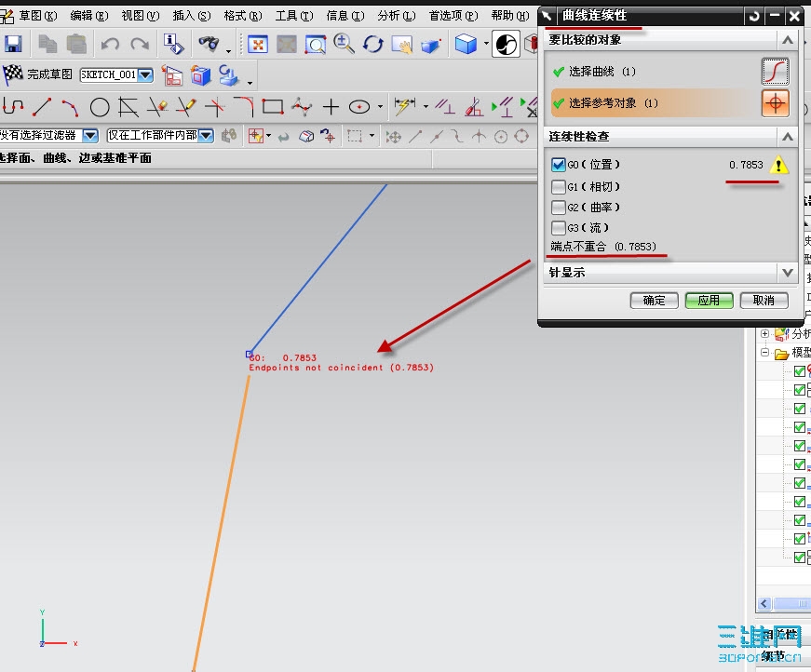
Task: Select the Studio Spline tool
Action: point(302,107)
